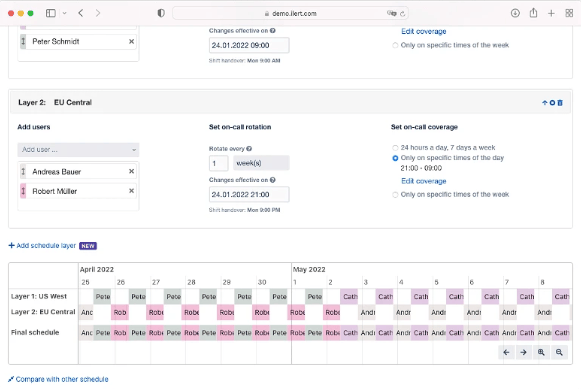Image resolution: width=581 pixels, height=389 pixels.
Task: Open Layer 1 Edit coverage link
Action: [424, 31]
